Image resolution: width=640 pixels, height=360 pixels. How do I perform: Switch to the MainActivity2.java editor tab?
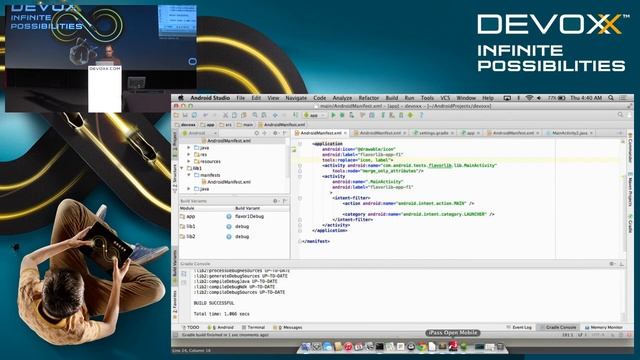[569, 133]
